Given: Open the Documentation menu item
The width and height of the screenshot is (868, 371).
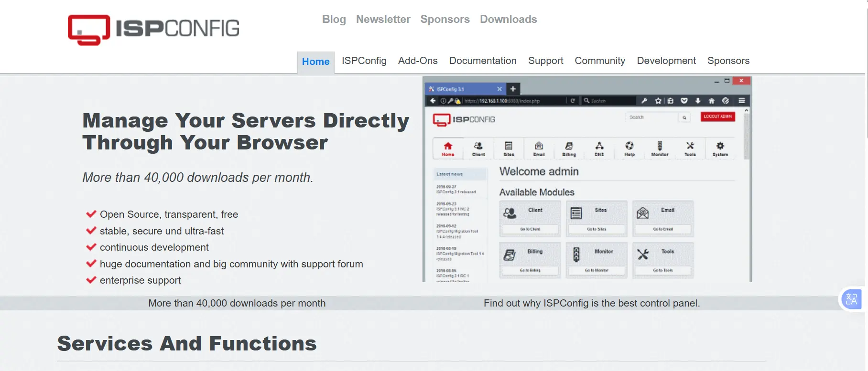Looking at the screenshot, I should [483, 61].
